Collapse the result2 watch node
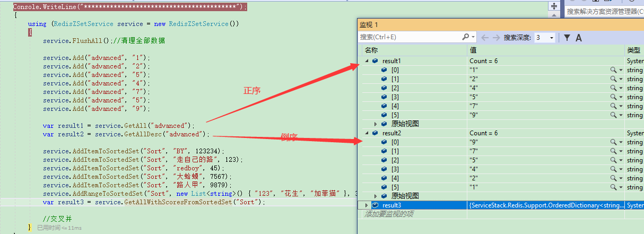The image size is (644, 234). [367, 133]
